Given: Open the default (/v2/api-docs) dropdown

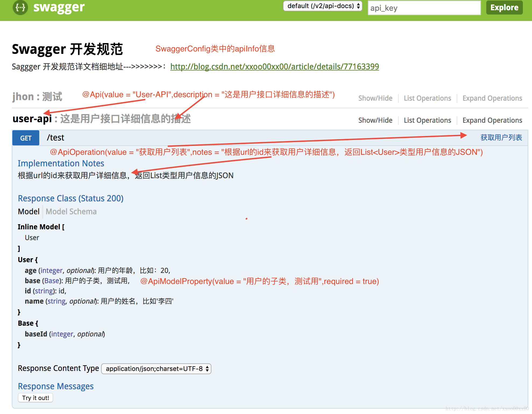Looking at the screenshot, I should (x=323, y=6).
